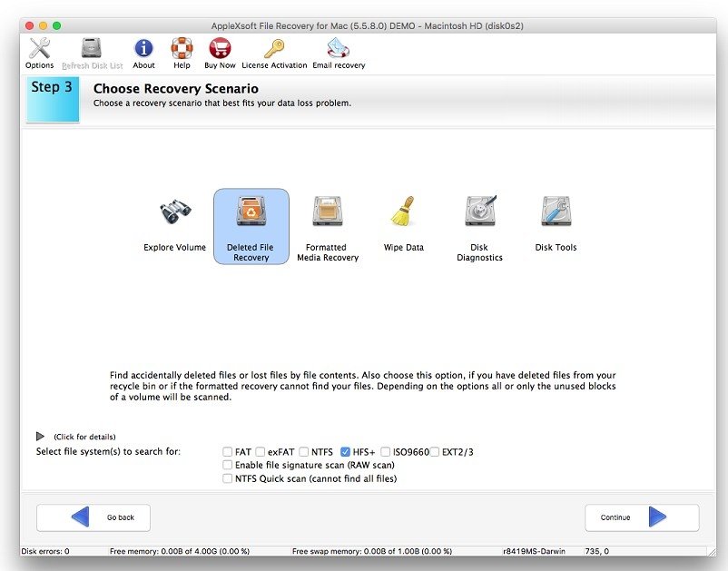The image size is (728, 571).
Task: Click the Step 3 blue badge
Action: pos(53,99)
